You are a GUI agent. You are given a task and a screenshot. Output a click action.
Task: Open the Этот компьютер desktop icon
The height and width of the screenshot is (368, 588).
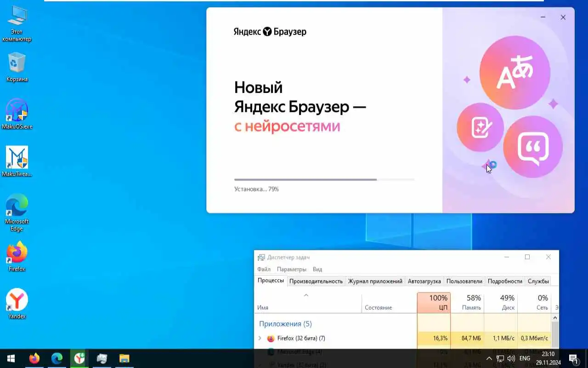(17, 24)
